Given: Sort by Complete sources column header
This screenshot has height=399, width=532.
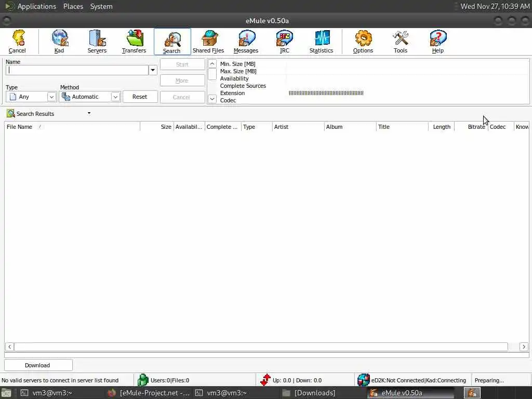Looking at the screenshot, I should click(223, 127).
